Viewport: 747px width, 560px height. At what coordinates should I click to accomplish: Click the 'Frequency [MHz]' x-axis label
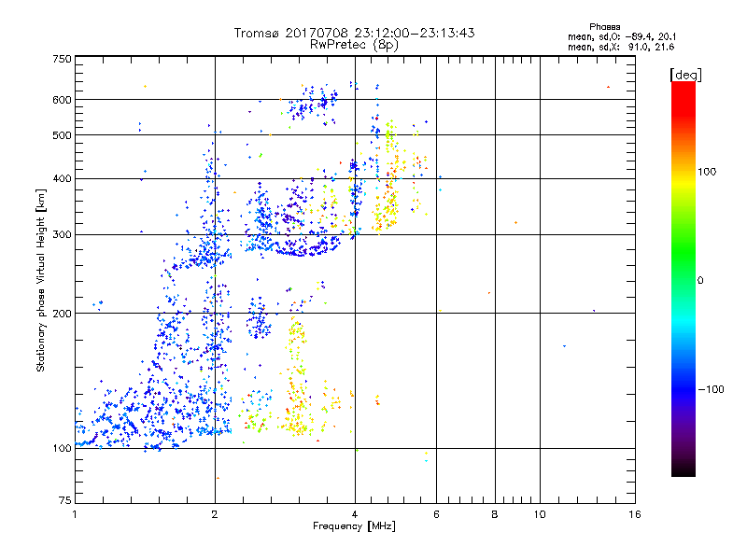[354, 526]
